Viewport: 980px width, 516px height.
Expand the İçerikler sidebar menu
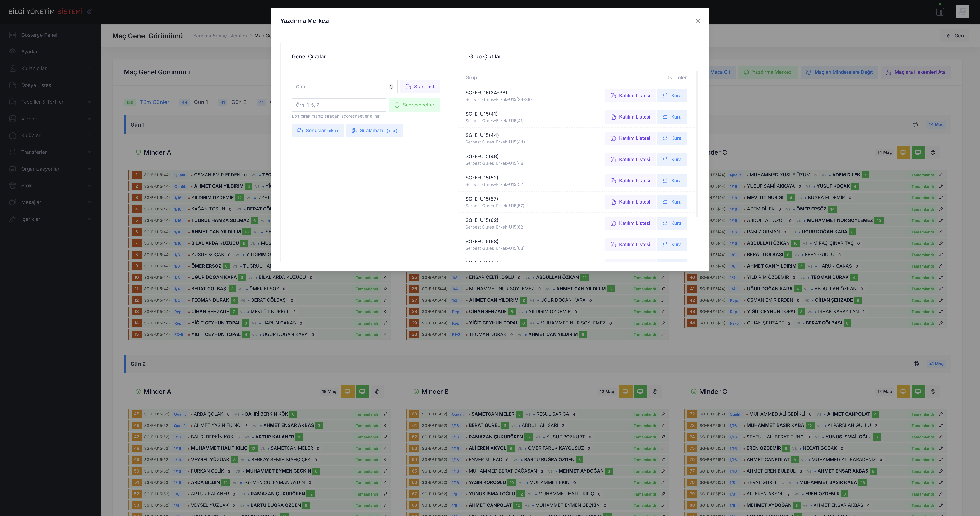pyautogui.click(x=50, y=219)
